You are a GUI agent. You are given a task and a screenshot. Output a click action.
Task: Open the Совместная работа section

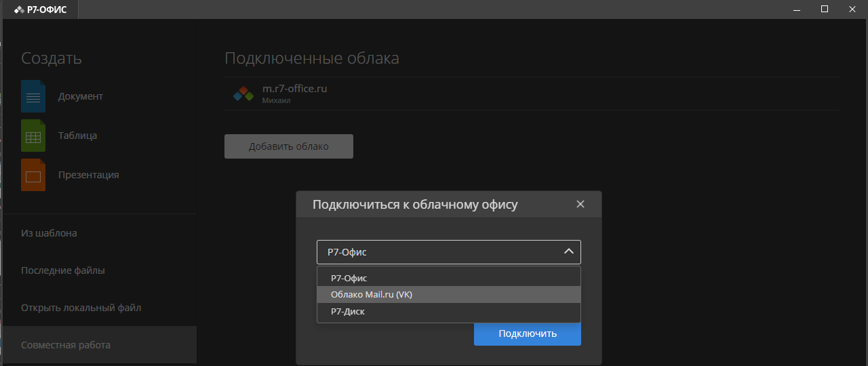pyautogui.click(x=99, y=345)
